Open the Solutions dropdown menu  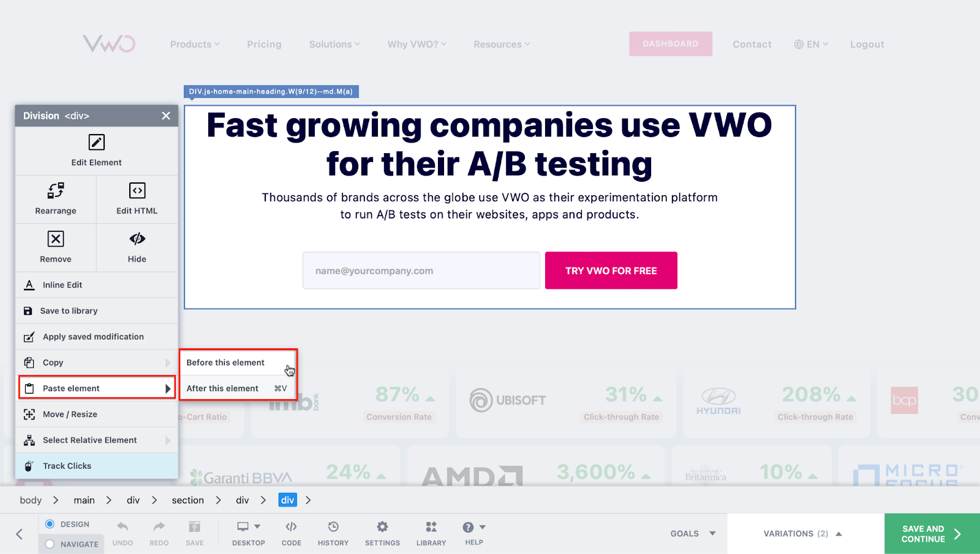click(334, 44)
